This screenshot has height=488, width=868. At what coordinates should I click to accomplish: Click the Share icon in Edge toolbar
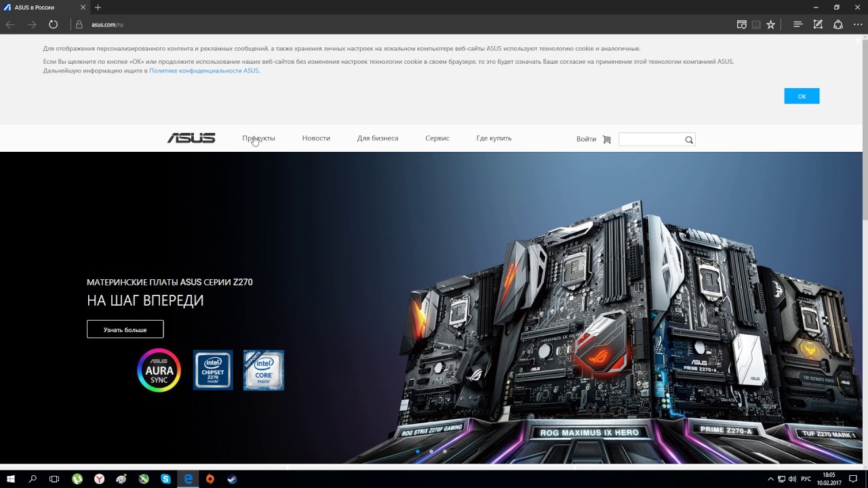[838, 24]
